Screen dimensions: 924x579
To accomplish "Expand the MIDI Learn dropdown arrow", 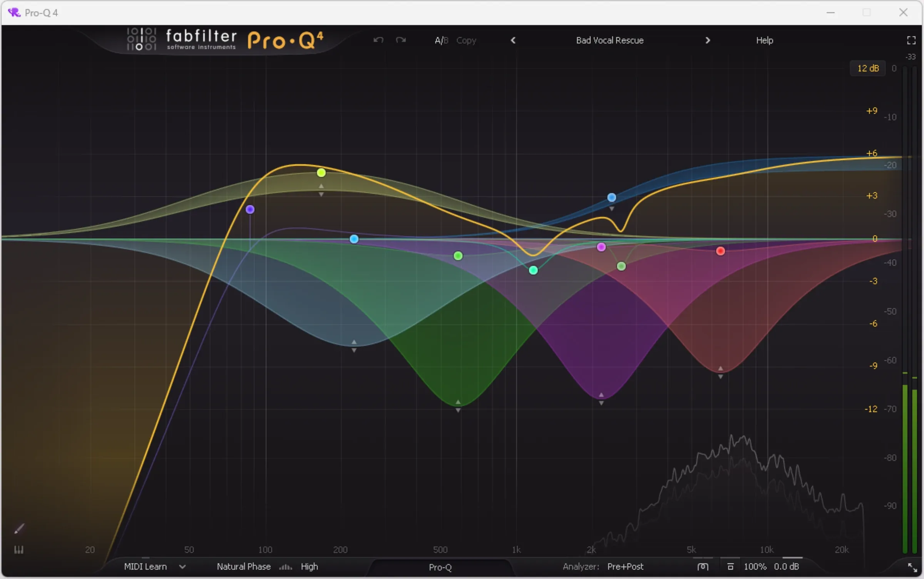I will [182, 567].
